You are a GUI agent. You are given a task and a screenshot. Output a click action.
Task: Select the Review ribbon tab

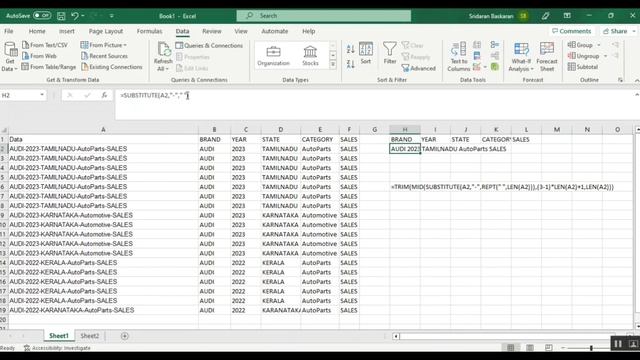pos(211,31)
